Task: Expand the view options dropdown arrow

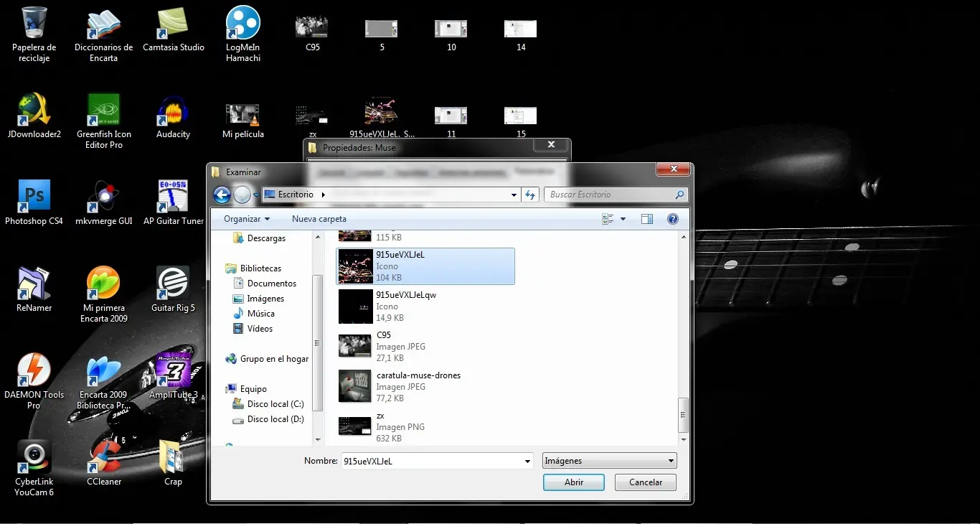Action: coord(623,219)
